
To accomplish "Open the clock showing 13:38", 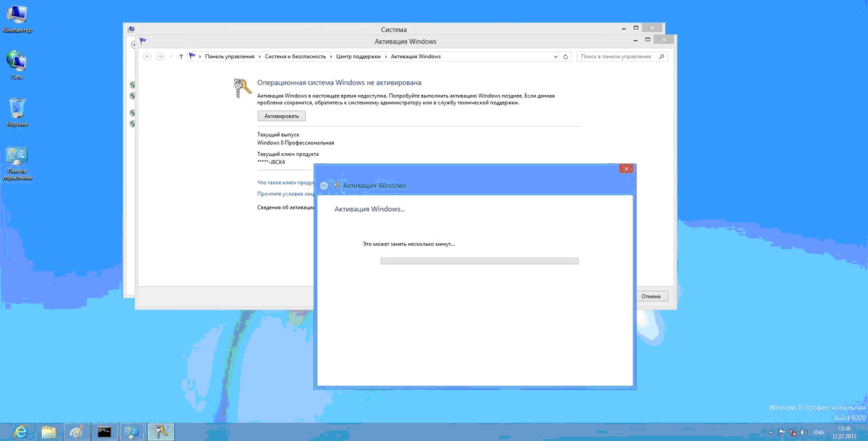I will (x=844, y=432).
